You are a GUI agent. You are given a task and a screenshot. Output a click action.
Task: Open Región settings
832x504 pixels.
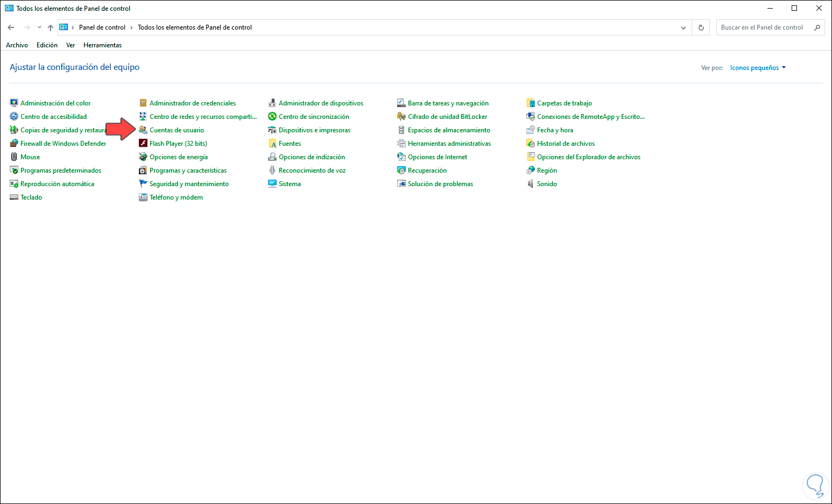pos(546,170)
